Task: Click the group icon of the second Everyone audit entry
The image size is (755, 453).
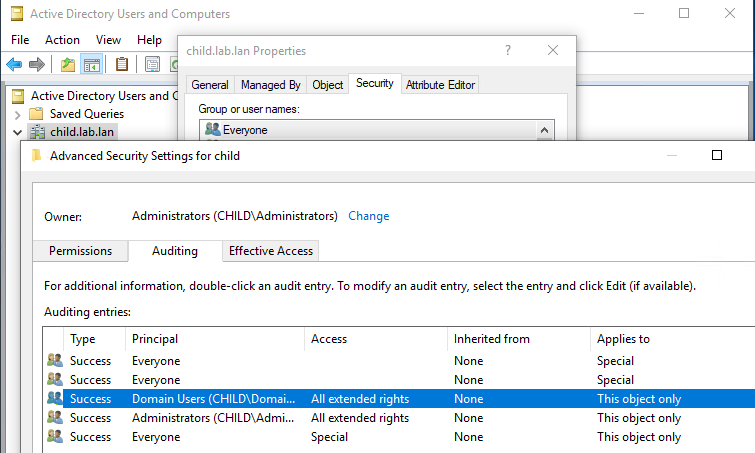Action: (x=55, y=379)
